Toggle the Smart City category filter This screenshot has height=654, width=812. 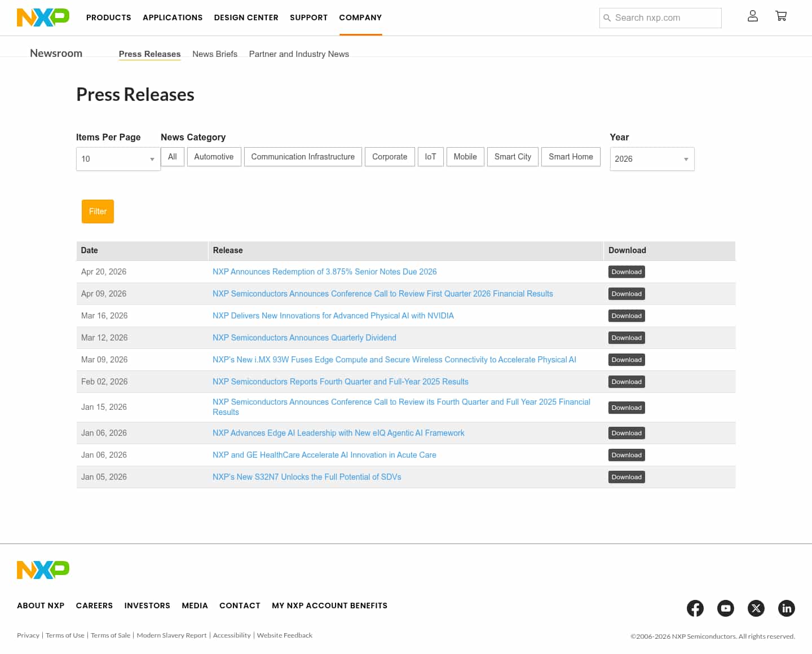(x=513, y=157)
